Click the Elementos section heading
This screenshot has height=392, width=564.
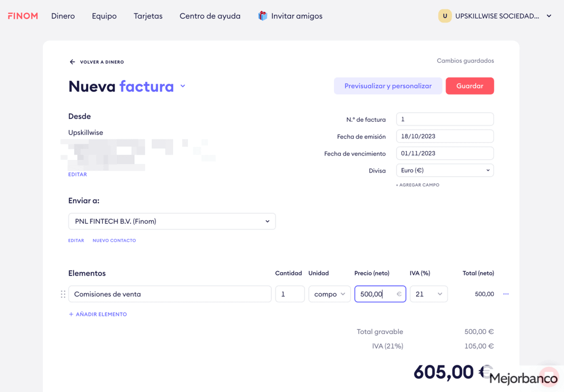point(87,273)
